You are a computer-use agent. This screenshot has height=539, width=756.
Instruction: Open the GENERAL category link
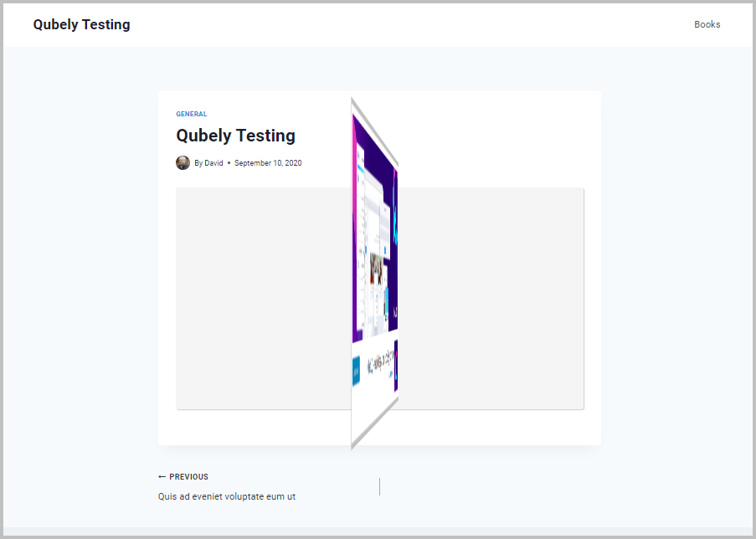tap(192, 114)
